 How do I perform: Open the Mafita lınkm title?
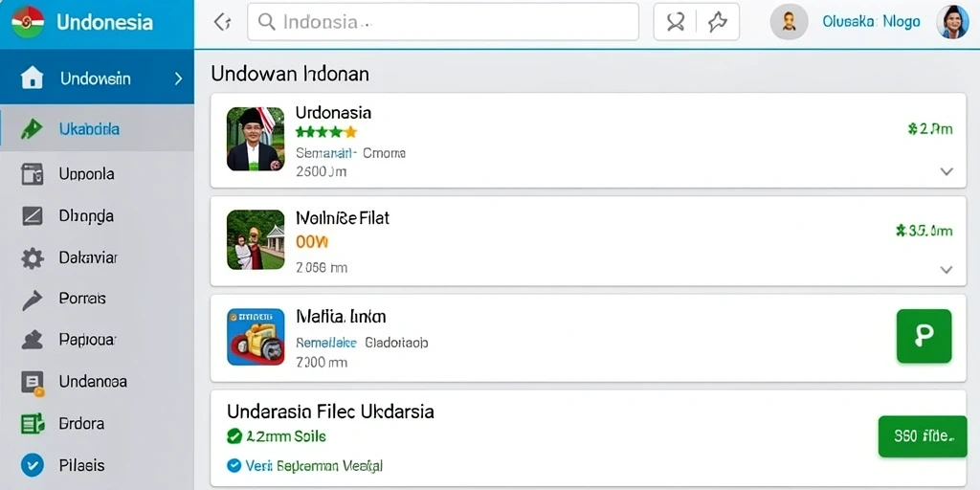click(341, 316)
